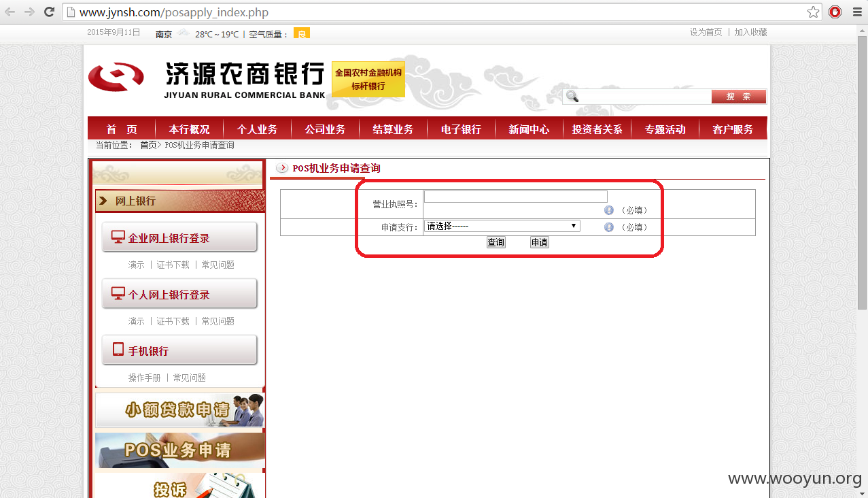This screenshot has width=868, height=498.
Task: Click the info icon beside 申请支行 field
Action: pyautogui.click(x=608, y=227)
